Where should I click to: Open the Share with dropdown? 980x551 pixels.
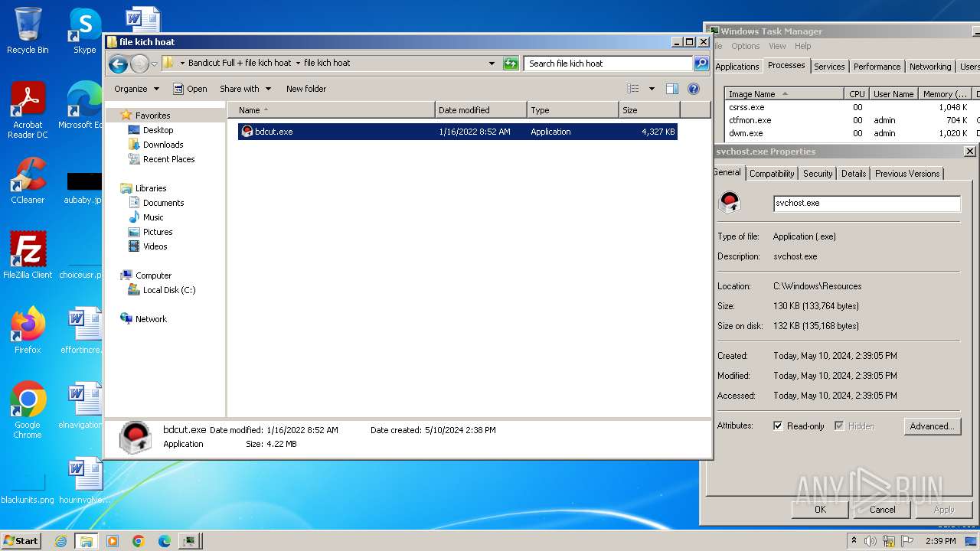tap(245, 89)
